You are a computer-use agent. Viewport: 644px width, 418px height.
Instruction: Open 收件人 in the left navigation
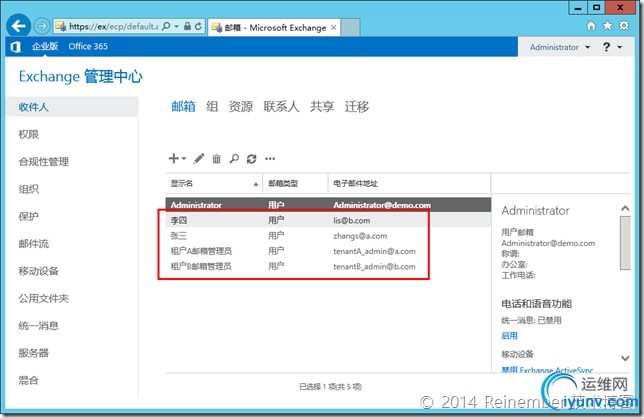(x=72, y=107)
